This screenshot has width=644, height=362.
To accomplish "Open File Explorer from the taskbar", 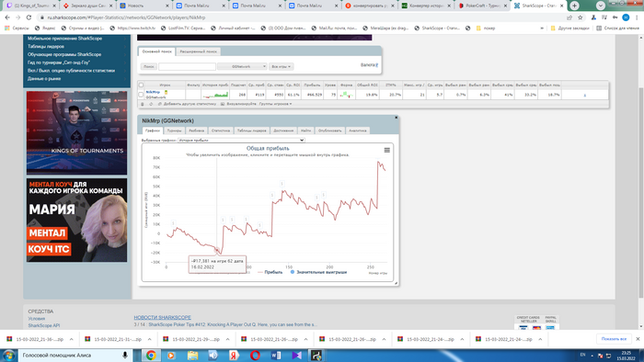I will coord(192,356).
